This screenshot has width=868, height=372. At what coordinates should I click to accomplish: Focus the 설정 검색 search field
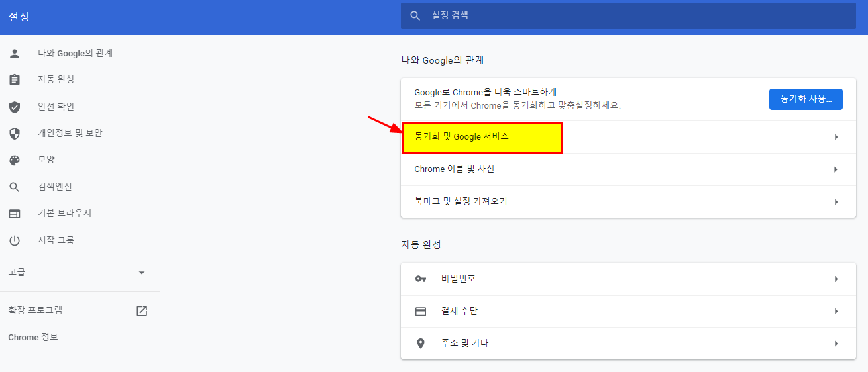[x=628, y=15]
